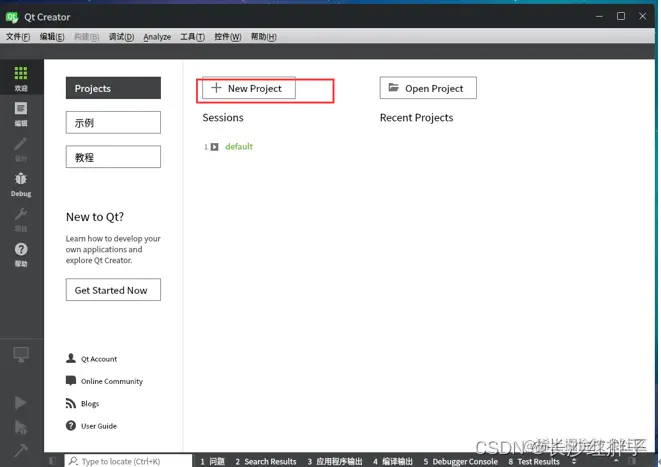Click the Build hammer icon
The image size is (661, 467).
coord(21,451)
